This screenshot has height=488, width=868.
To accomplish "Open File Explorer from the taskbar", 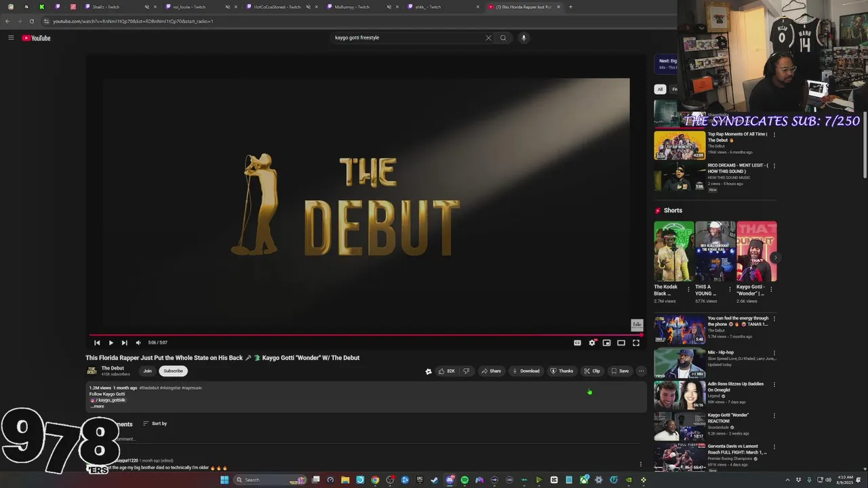I will 345,480.
